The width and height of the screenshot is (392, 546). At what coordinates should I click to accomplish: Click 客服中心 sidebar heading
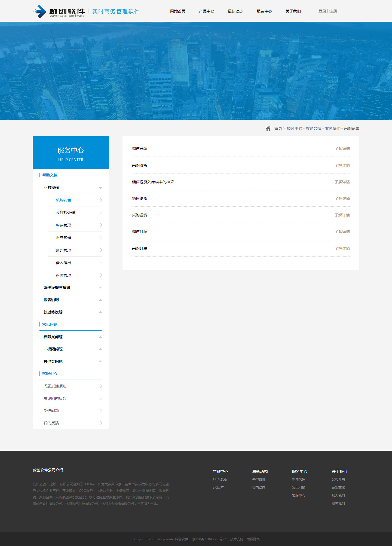(50, 374)
